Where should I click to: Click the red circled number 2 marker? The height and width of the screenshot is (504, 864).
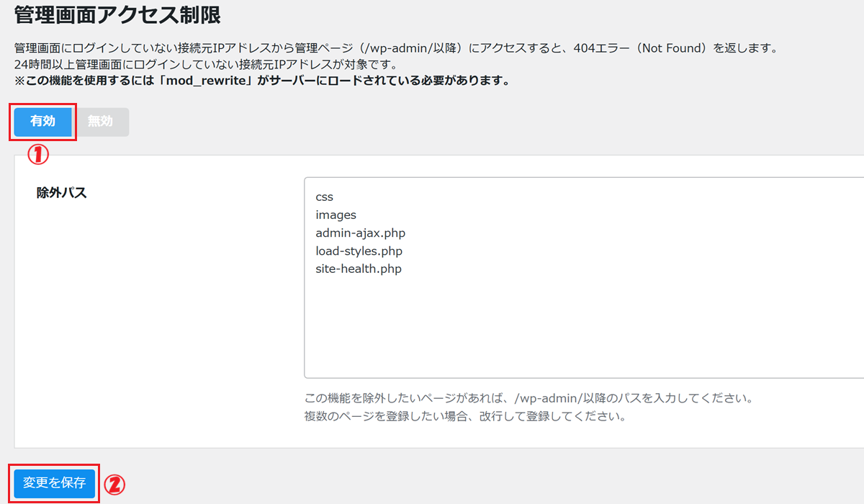[x=114, y=485]
